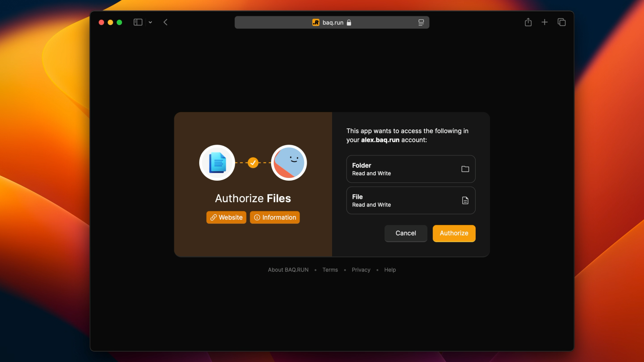
Task: Expand the sidebar dropdown chevron
Action: 150,22
